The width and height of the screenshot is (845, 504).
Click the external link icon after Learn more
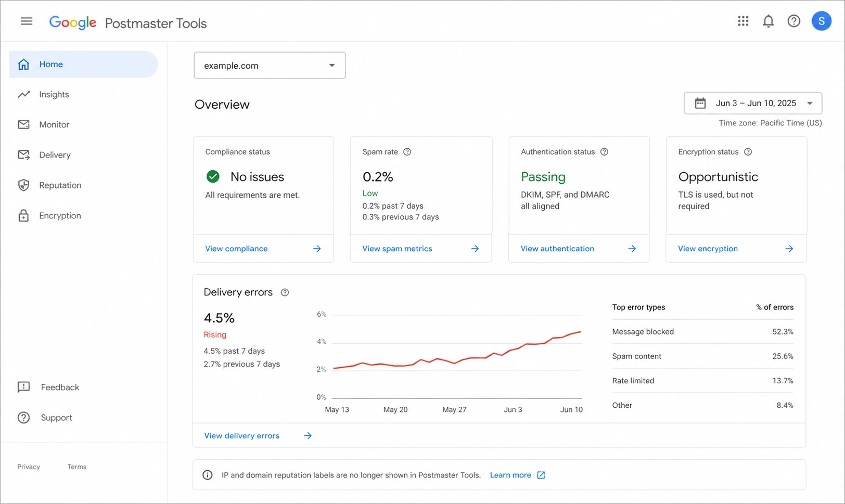(541, 475)
